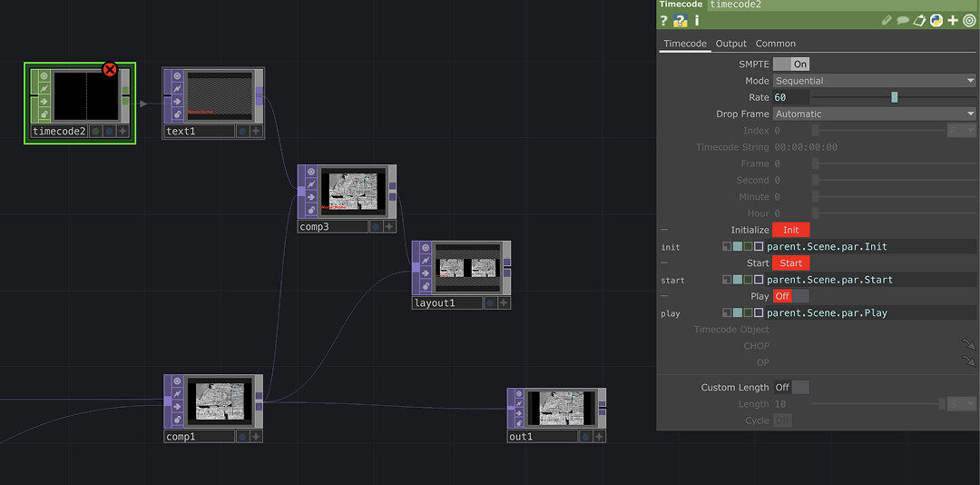Open operator help question mark icon
This screenshot has width=980, height=485.
tap(664, 21)
